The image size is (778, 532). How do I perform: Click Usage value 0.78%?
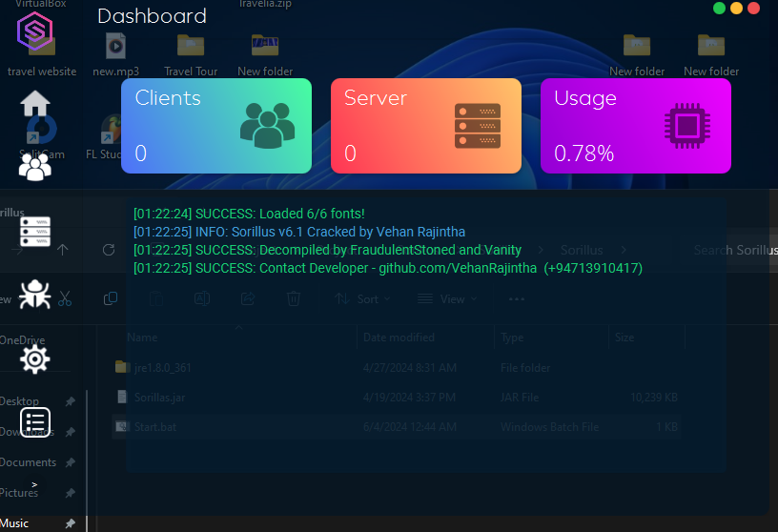pos(584,153)
